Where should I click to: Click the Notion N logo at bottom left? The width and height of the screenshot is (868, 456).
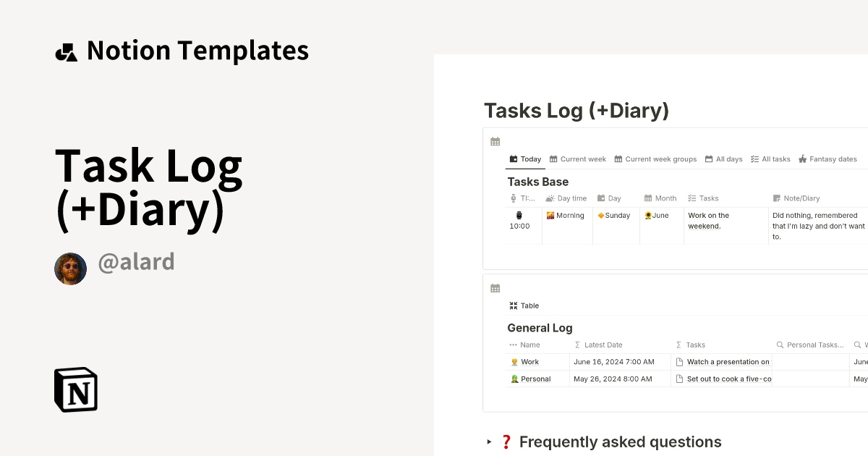[76, 389]
